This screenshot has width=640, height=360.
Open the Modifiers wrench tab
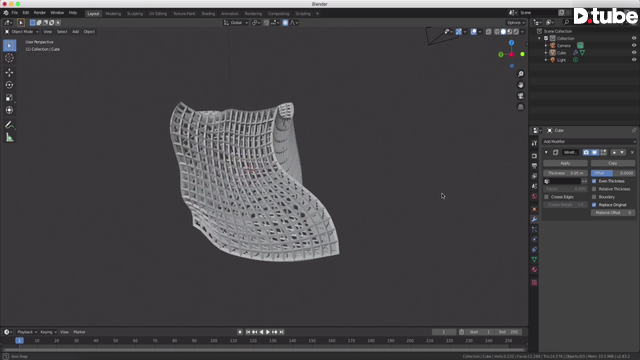[534, 219]
